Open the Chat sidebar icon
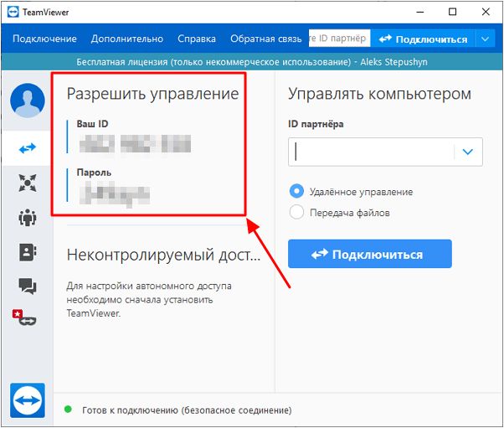 point(28,286)
